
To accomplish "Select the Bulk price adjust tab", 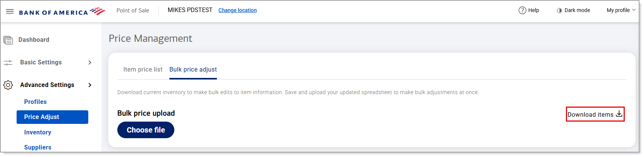I will [193, 70].
